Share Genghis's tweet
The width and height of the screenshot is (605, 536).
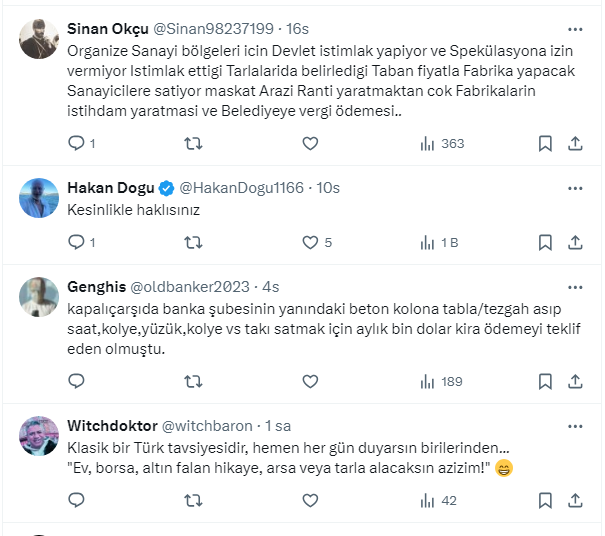575,381
